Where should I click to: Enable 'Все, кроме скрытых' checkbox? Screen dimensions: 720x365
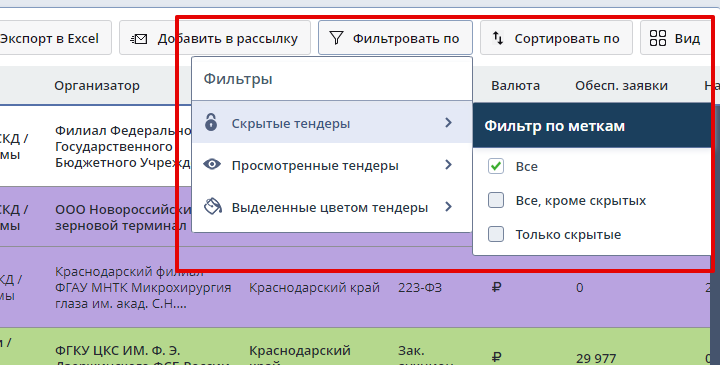496,200
